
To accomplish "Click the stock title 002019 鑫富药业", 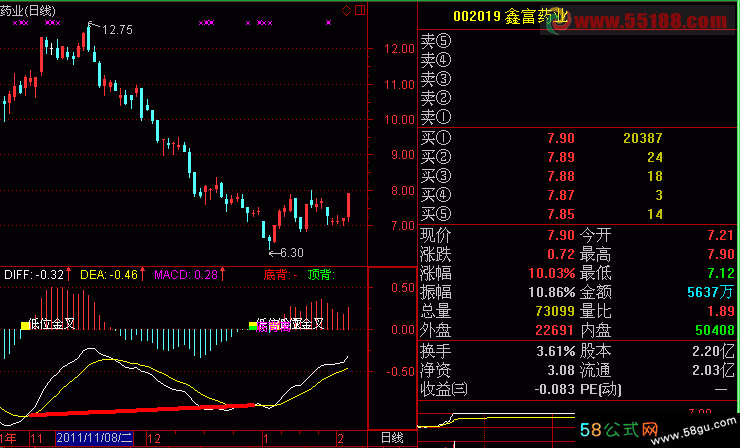I will 509,17.
